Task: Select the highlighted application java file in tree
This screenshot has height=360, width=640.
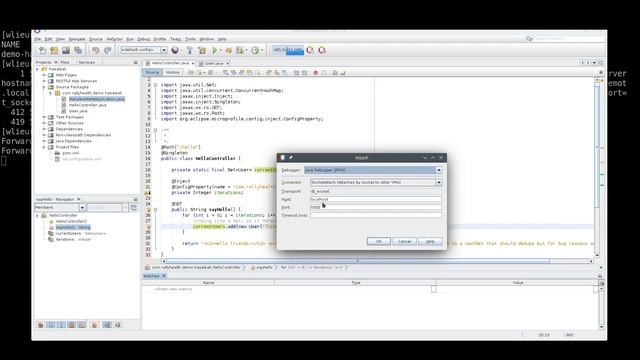Action: coord(97,99)
